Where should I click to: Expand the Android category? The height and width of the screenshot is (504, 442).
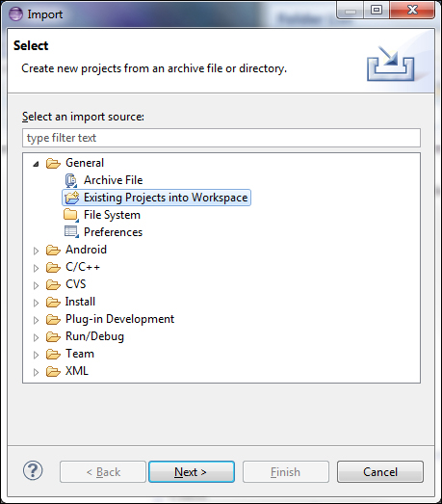pyautogui.click(x=36, y=251)
